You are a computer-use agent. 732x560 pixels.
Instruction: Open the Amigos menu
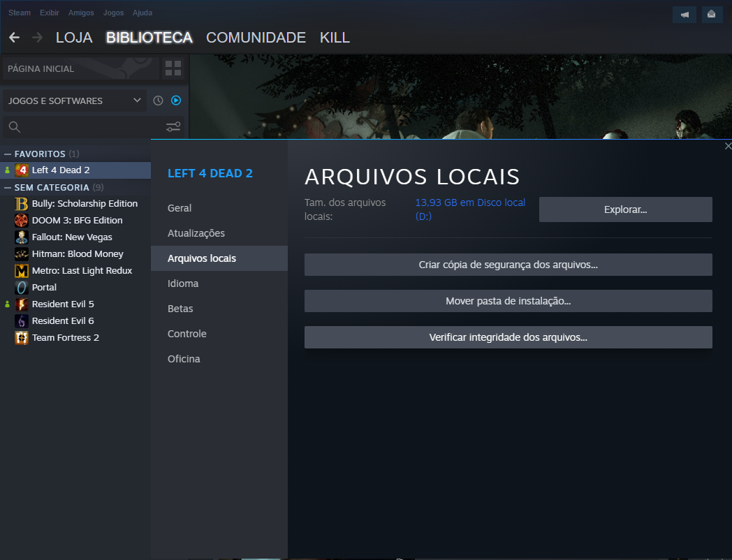click(x=81, y=13)
